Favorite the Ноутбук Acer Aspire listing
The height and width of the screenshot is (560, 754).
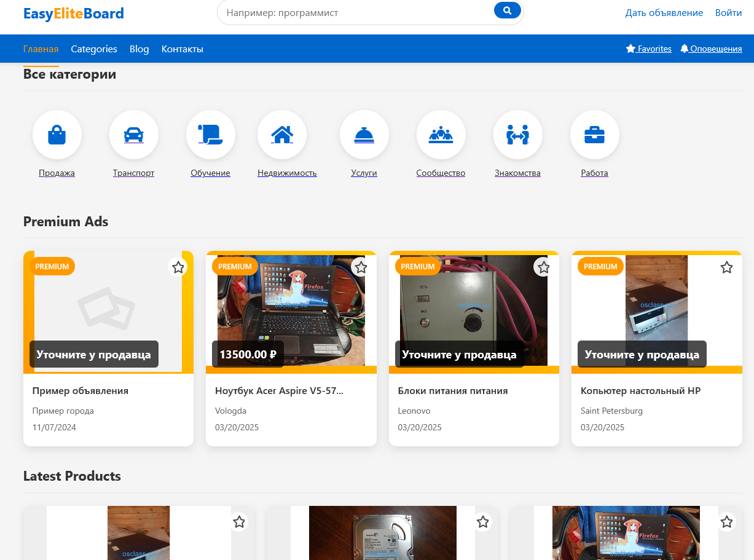click(x=361, y=267)
